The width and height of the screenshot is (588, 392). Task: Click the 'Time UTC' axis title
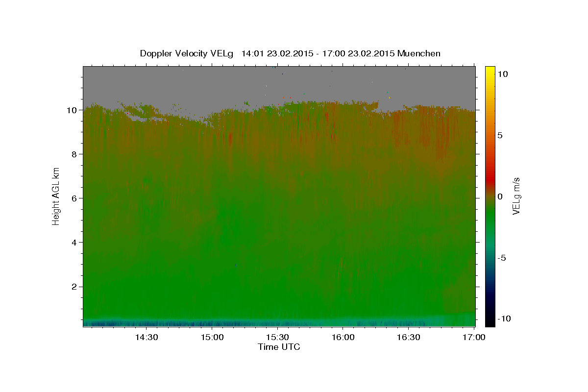279,347
